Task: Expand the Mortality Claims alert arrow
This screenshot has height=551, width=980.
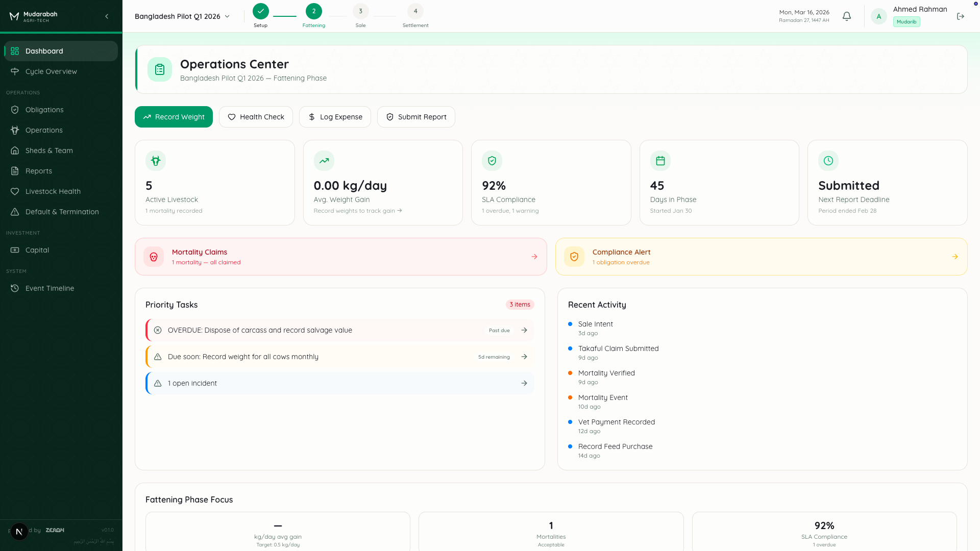Action: 534,257
